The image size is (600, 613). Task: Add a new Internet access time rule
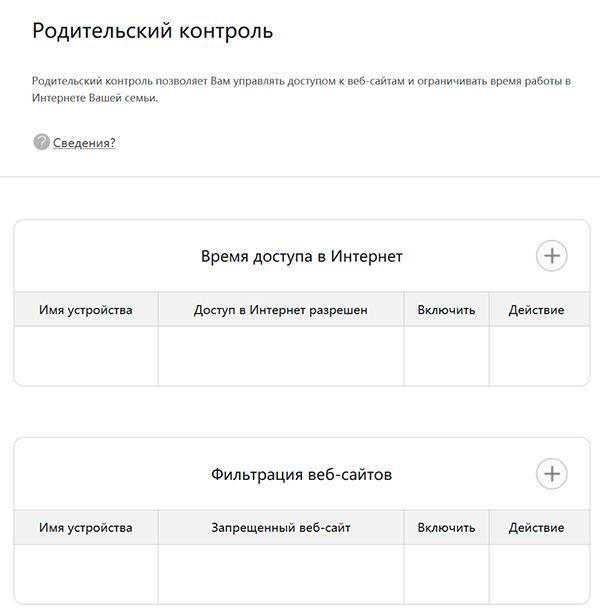pos(551,255)
